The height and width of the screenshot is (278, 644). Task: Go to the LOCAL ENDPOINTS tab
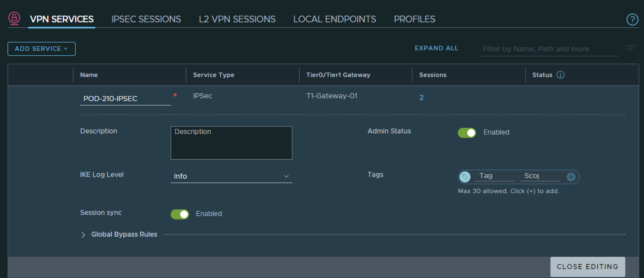coord(335,19)
